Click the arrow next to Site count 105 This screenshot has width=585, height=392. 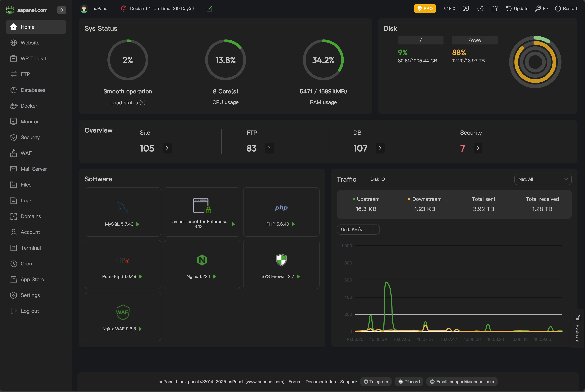point(167,148)
